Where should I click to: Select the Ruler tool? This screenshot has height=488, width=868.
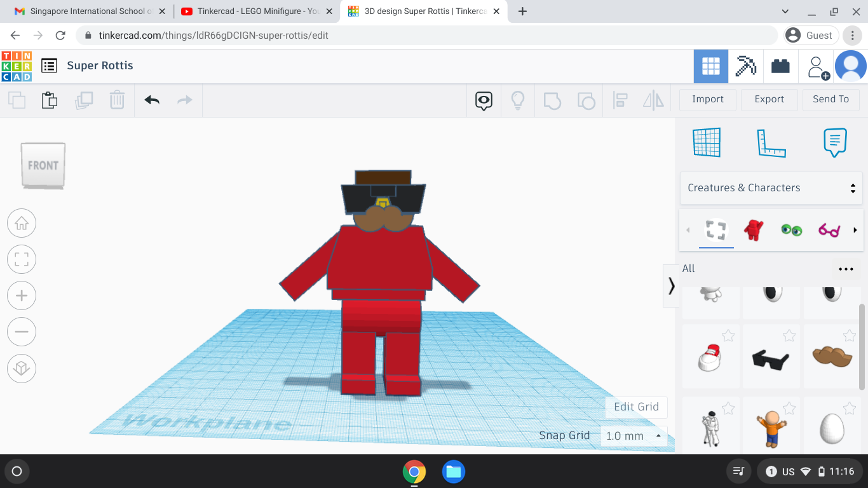coord(771,142)
